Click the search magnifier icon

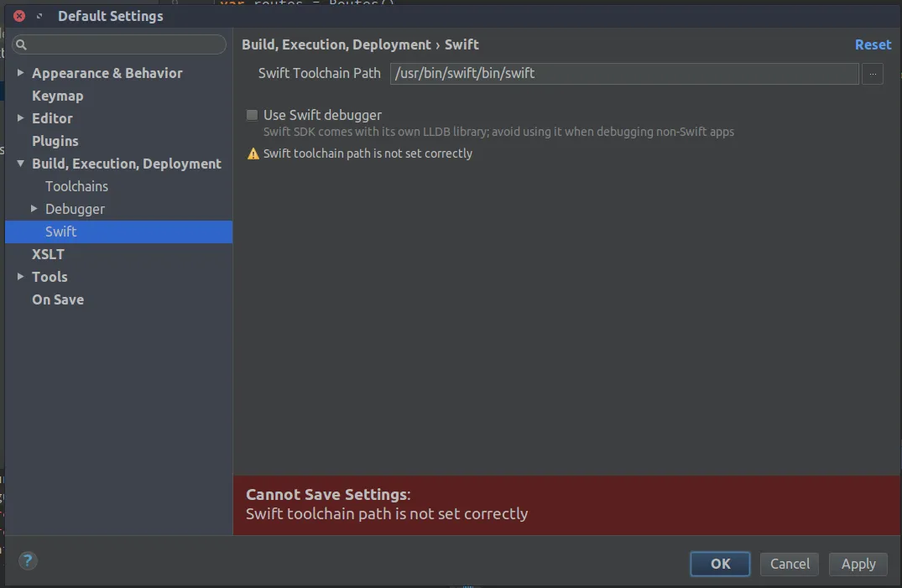coord(22,44)
